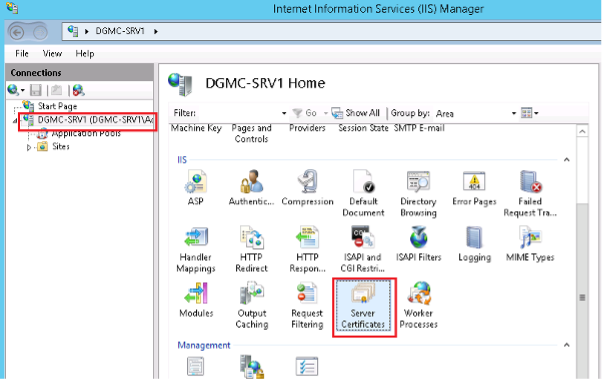Click the Filter text input field
Screen dimensions: 602x380
(x=239, y=113)
